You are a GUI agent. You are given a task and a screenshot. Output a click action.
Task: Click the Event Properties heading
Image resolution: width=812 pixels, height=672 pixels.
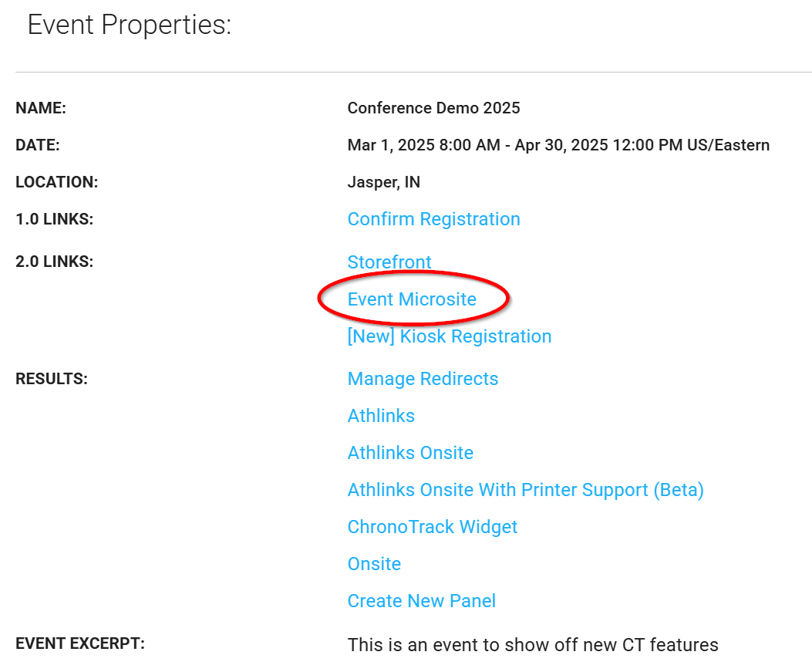point(130,25)
